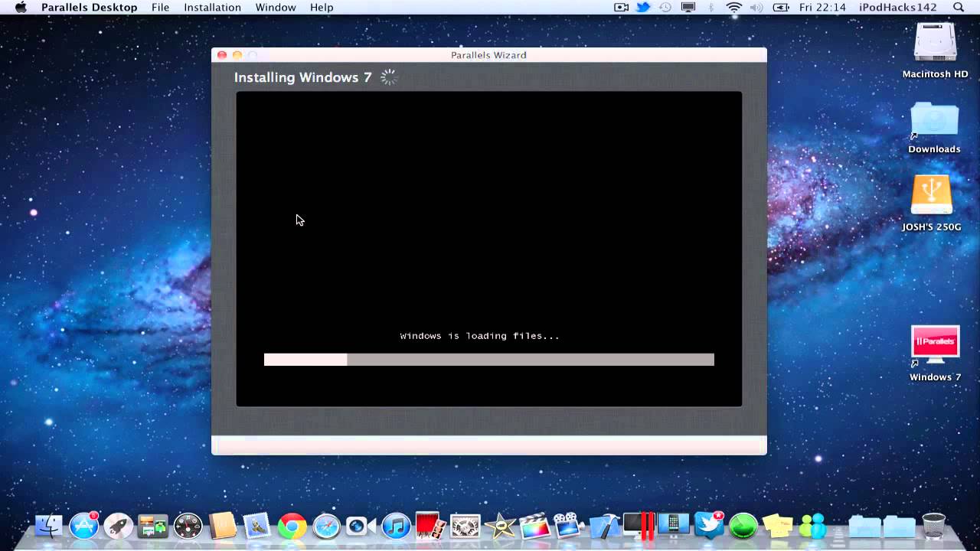980x551 pixels.
Task: Close the Parallels Wizard window
Action: [222, 55]
